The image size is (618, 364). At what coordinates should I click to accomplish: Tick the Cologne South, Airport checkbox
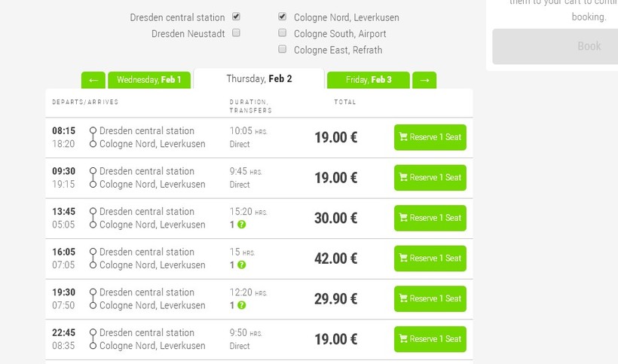coord(283,33)
